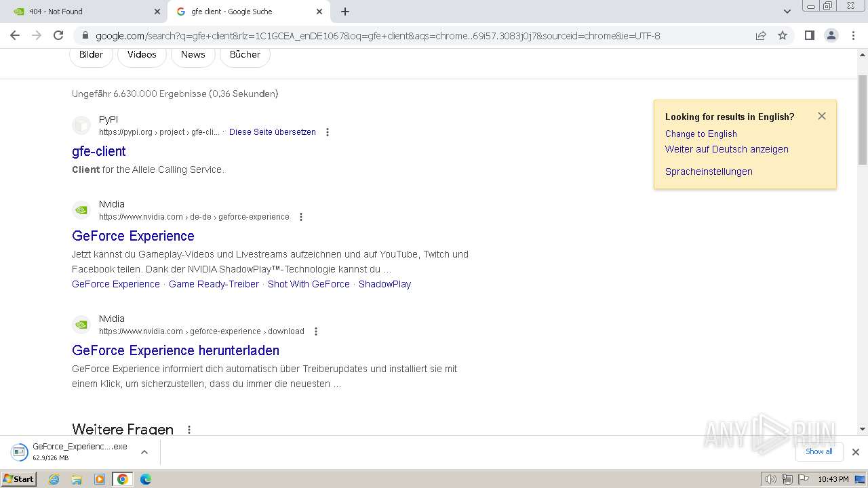The width and height of the screenshot is (868, 488).
Task: Filter results by Videos
Action: [142, 54]
